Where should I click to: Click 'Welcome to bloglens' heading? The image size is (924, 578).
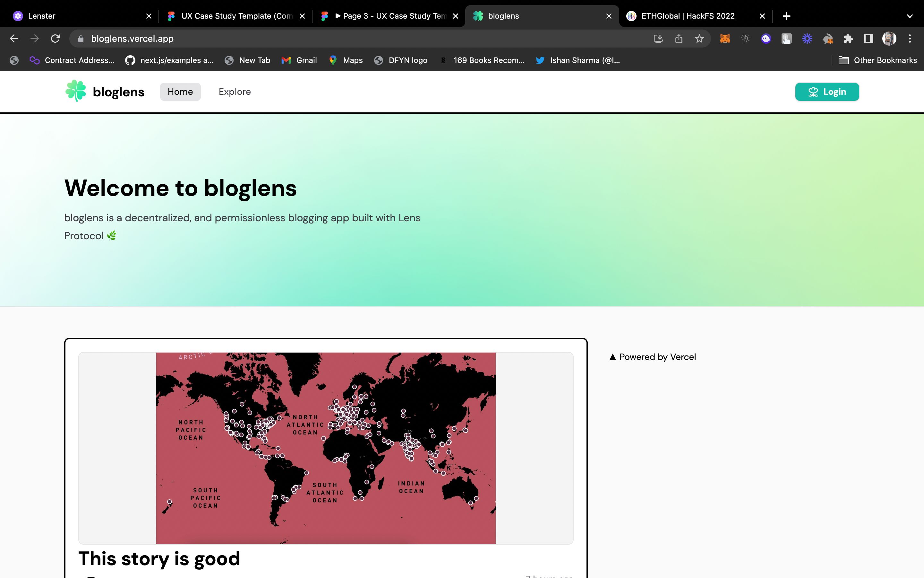(x=180, y=188)
